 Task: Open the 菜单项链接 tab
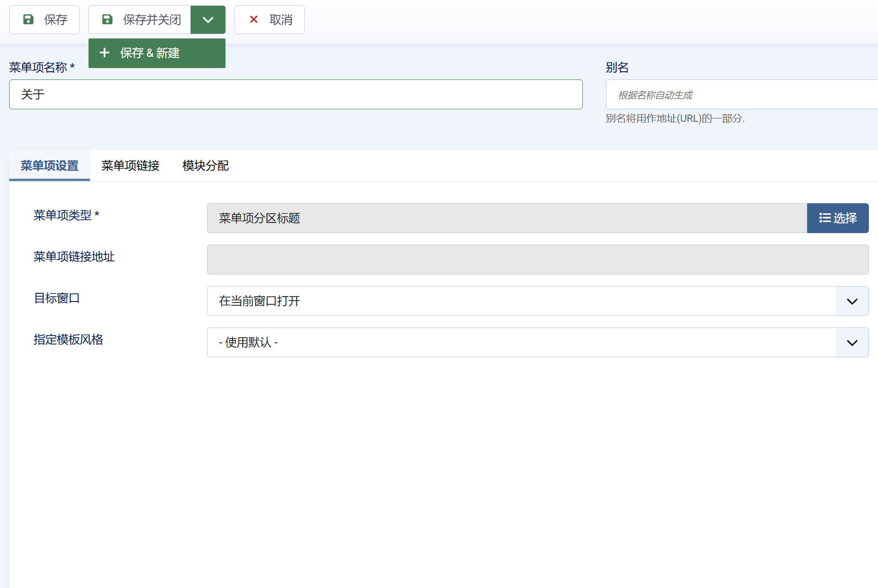(x=131, y=166)
